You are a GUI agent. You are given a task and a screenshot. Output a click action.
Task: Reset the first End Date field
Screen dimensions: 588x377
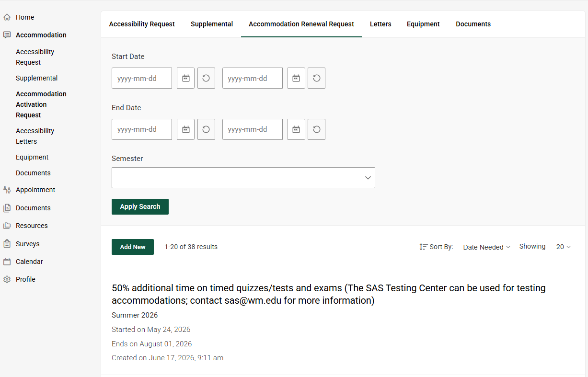[x=206, y=129]
